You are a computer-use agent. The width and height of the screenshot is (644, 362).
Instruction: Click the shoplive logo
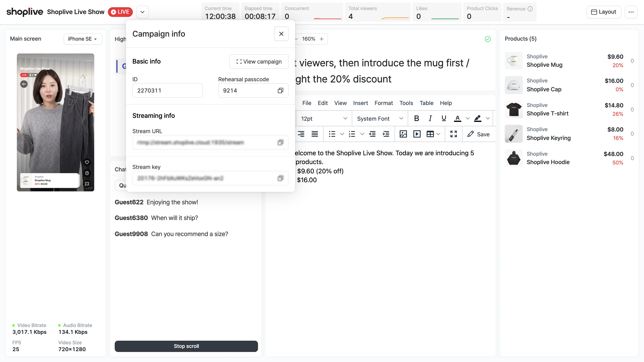pyautogui.click(x=25, y=12)
